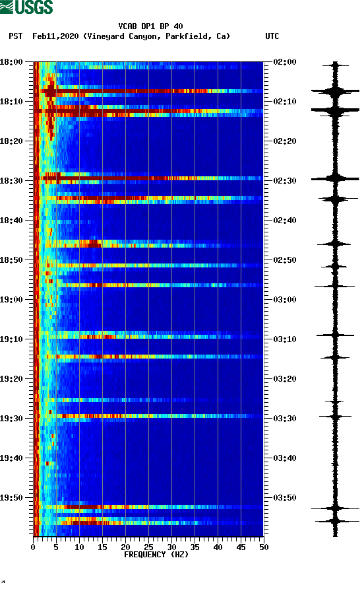Click the '35' Hz frequency axis label
The image size is (364, 589).
click(195, 547)
